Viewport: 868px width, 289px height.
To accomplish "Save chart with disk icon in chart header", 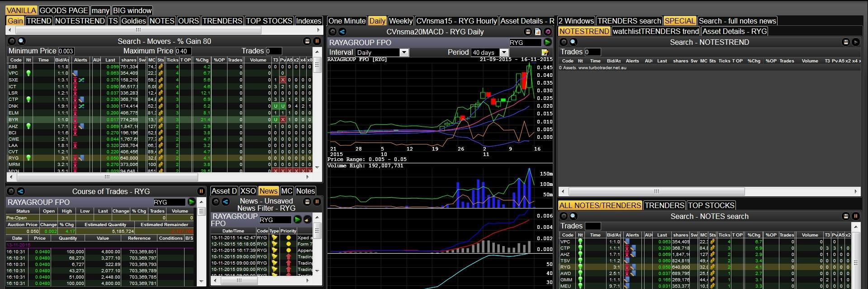I will pyautogui.click(x=528, y=32).
